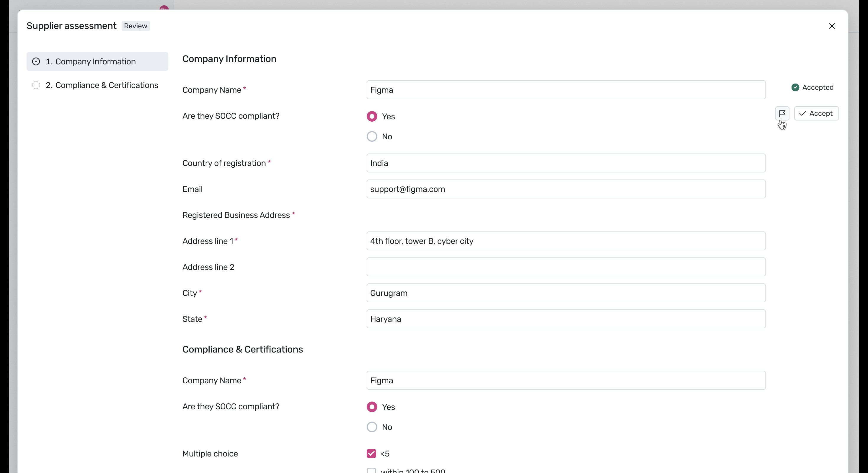Image resolution: width=868 pixels, height=473 pixels.
Task: Check the within 100 to 500 checkbox
Action: click(x=371, y=471)
